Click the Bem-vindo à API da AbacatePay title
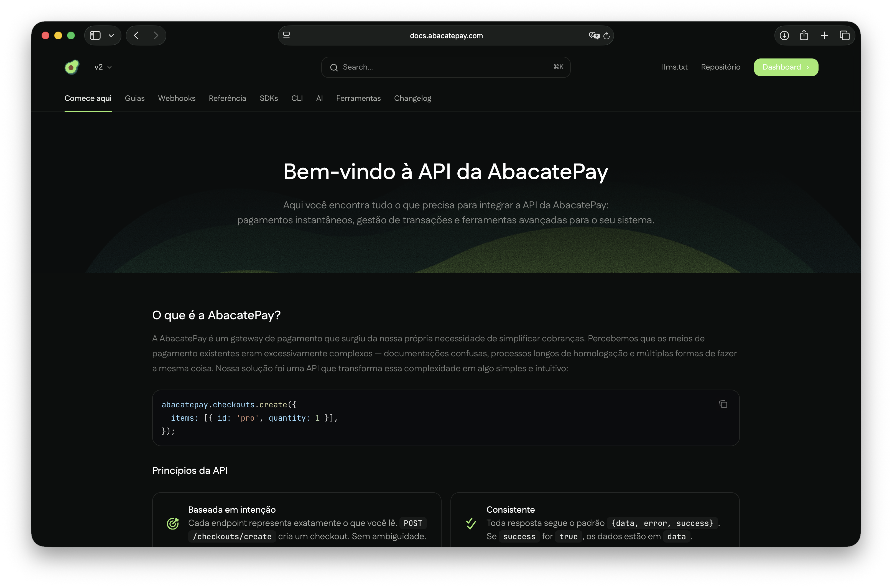Image resolution: width=892 pixels, height=588 pixels. click(x=446, y=172)
